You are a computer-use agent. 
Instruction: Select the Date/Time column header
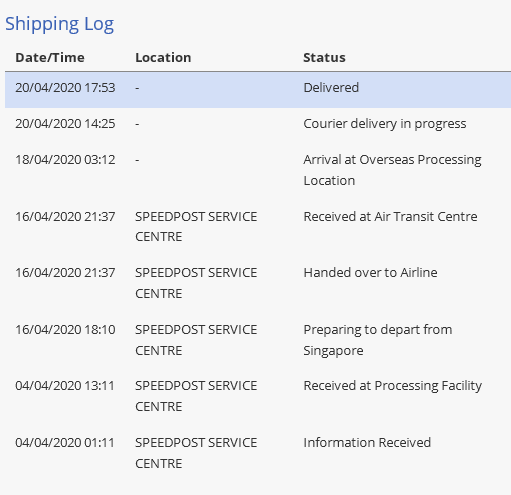point(50,58)
